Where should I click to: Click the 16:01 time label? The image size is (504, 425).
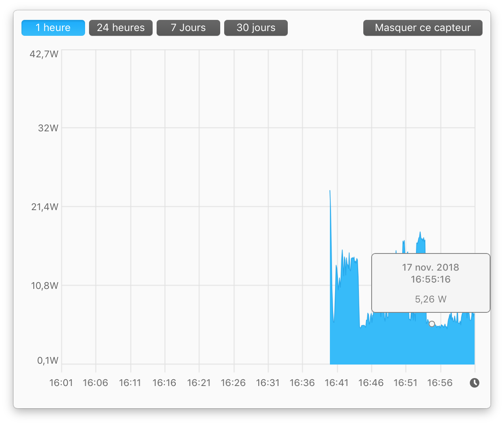coord(61,383)
